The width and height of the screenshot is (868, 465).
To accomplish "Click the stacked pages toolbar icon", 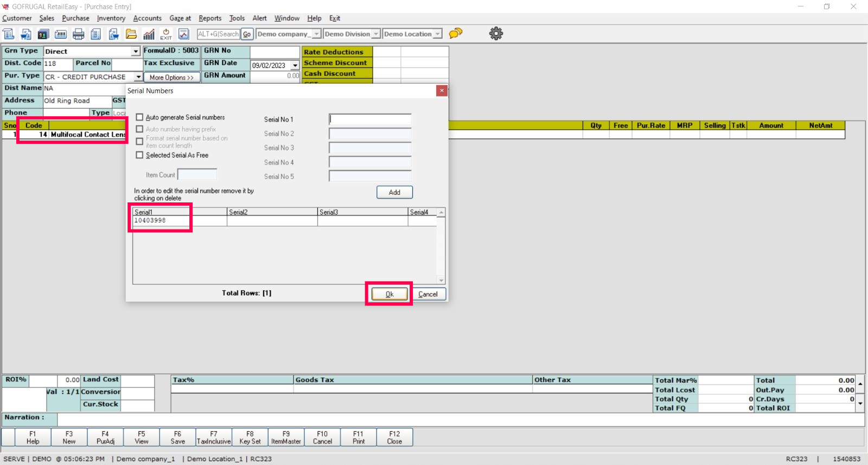I will (95, 34).
